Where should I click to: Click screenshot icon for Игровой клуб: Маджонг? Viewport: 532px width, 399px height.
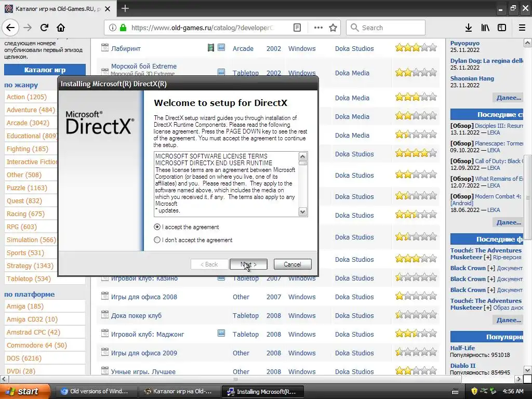coord(221,333)
